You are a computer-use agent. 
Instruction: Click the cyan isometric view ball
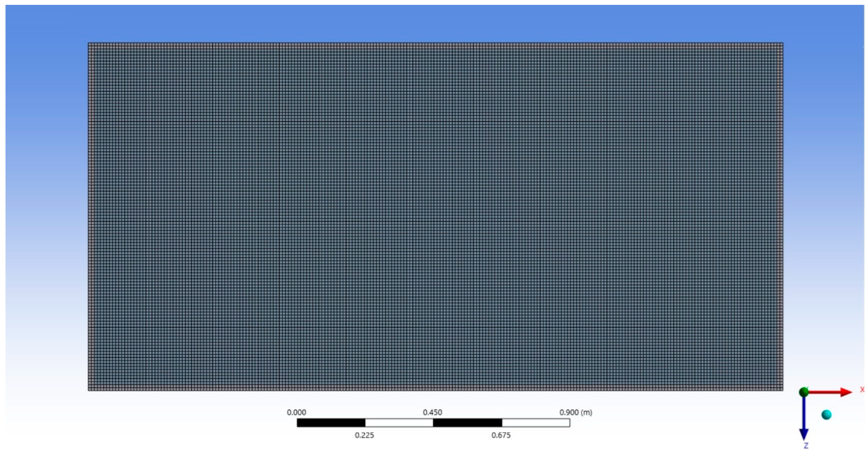tap(826, 415)
